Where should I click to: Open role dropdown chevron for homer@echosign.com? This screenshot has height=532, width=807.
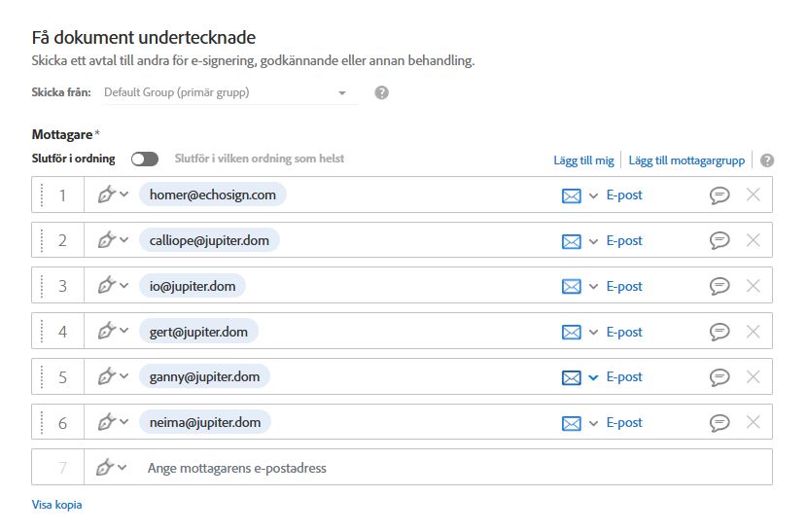click(124, 195)
